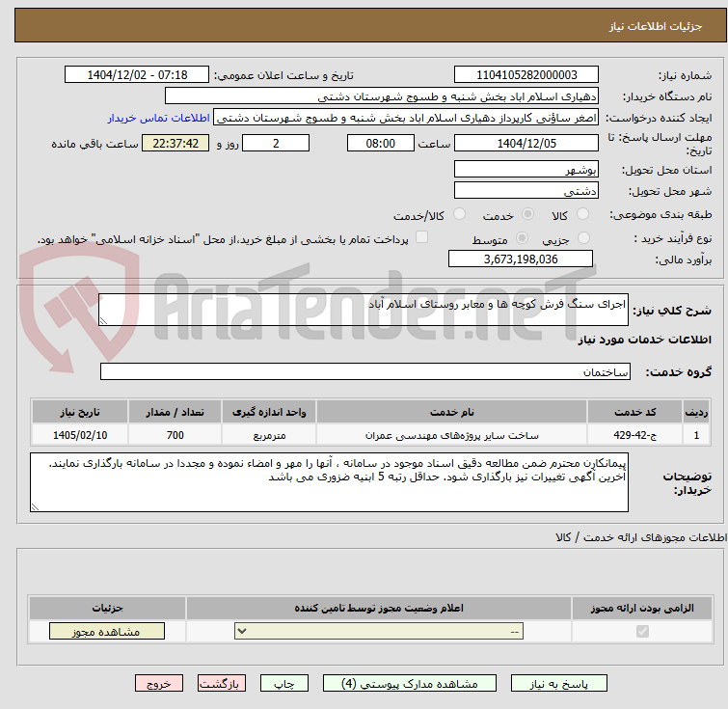
Task: Select the متوسط purchase type radio
Action: [522, 238]
